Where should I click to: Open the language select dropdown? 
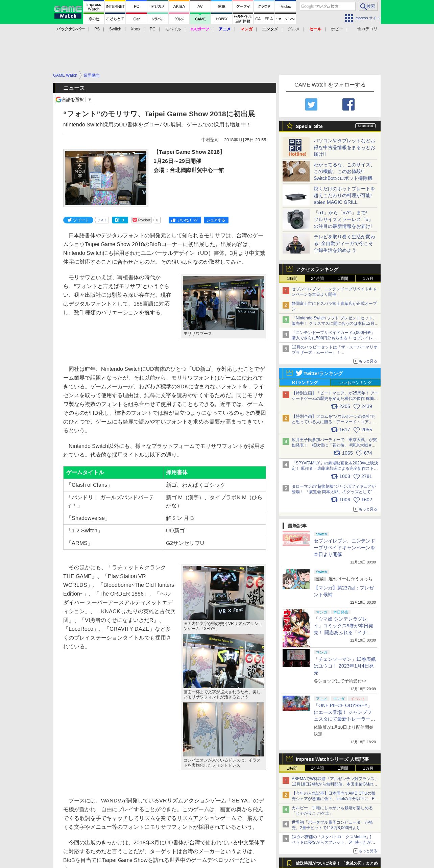pyautogui.click(x=74, y=100)
